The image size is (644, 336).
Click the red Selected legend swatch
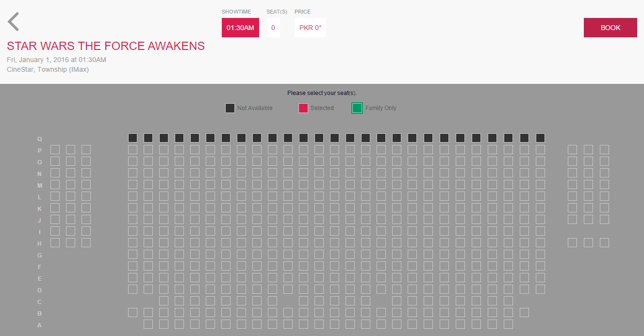303,108
